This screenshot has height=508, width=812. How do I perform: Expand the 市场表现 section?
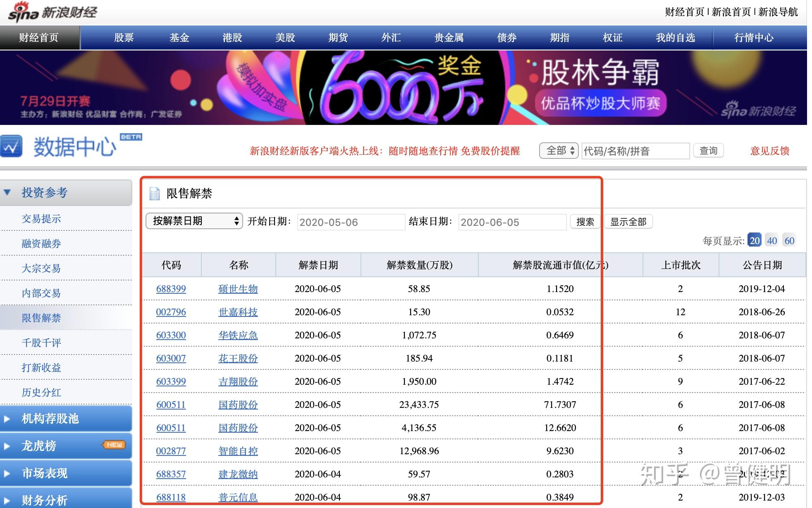66,473
